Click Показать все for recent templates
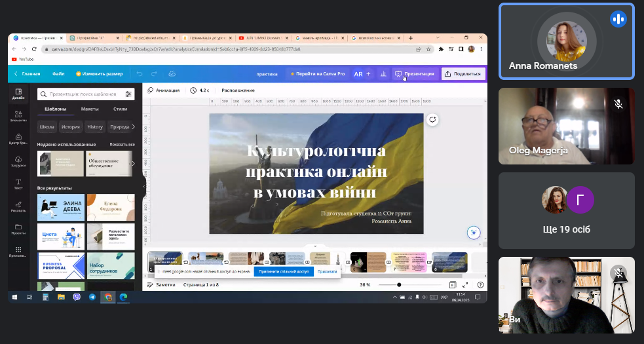 tap(122, 145)
